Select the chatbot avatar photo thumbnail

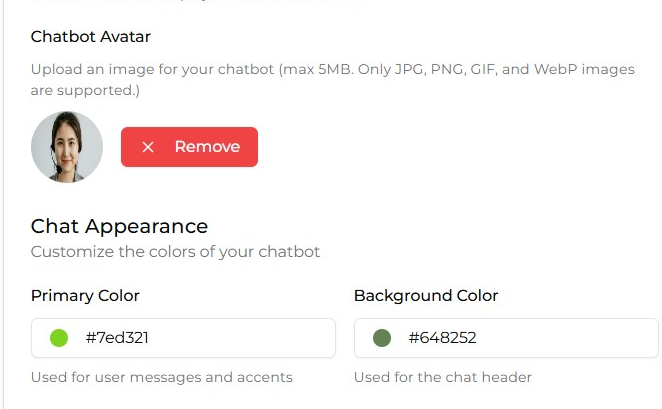[67, 147]
